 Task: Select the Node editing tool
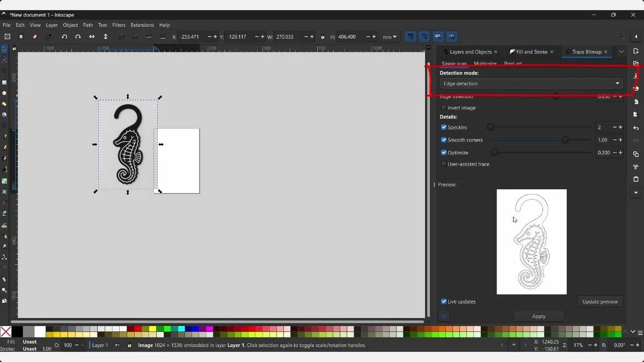[x=4, y=60]
